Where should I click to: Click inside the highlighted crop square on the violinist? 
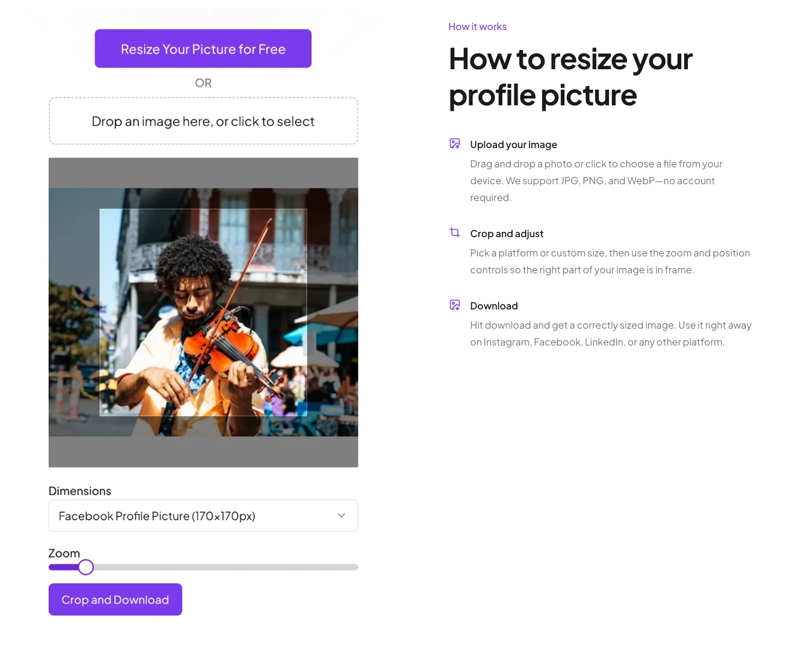(203, 312)
